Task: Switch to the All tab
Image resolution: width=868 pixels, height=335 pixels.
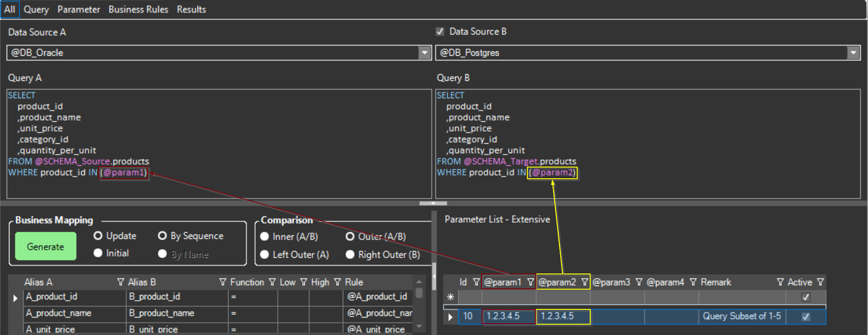Action: pyautogui.click(x=9, y=9)
